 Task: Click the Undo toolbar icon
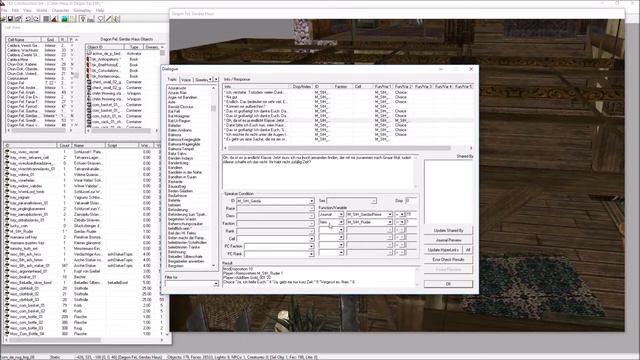tap(28, 19)
